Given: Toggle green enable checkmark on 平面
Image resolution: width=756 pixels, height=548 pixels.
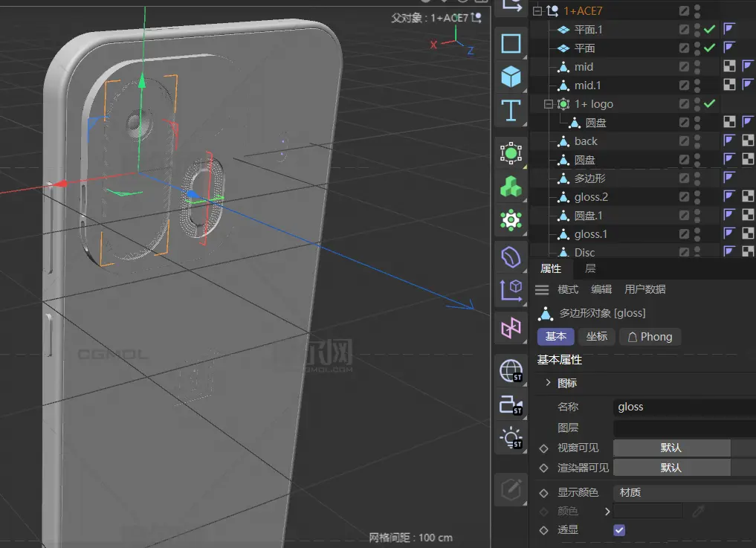Looking at the screenshot, I should 709,48.
